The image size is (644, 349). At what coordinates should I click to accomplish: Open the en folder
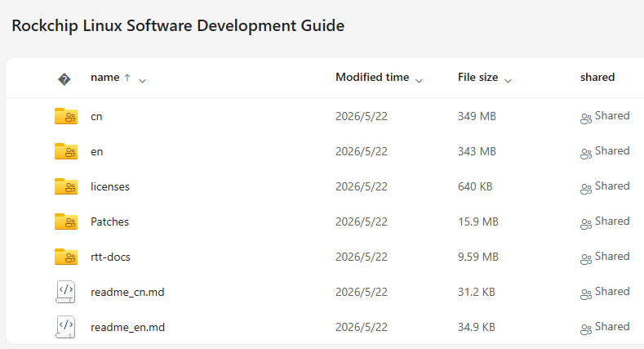click(96, 152)
